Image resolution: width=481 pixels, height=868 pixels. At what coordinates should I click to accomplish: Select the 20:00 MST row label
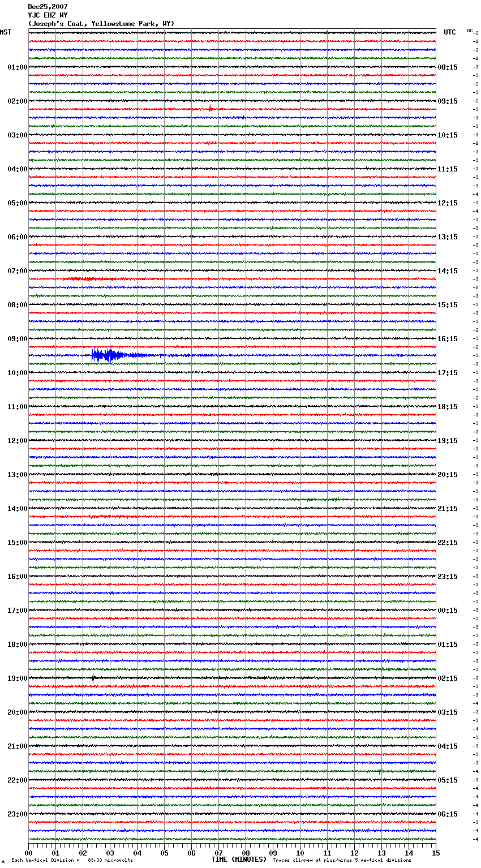coord(18,712)
